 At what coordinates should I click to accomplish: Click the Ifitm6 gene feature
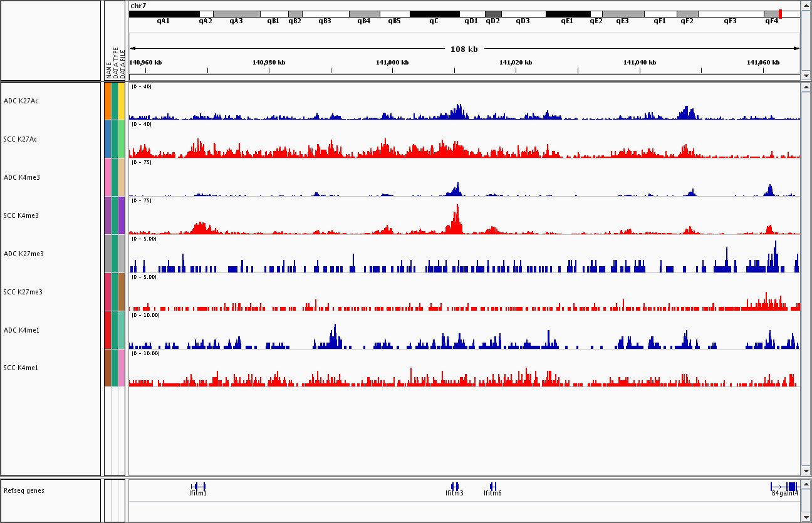pyautogui.click(x=493, y=487)
